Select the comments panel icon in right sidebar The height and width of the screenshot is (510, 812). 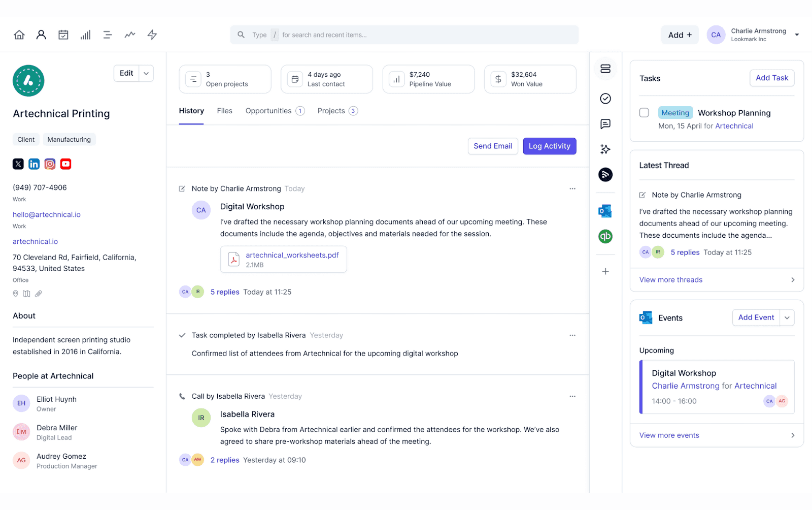(605, 124)
